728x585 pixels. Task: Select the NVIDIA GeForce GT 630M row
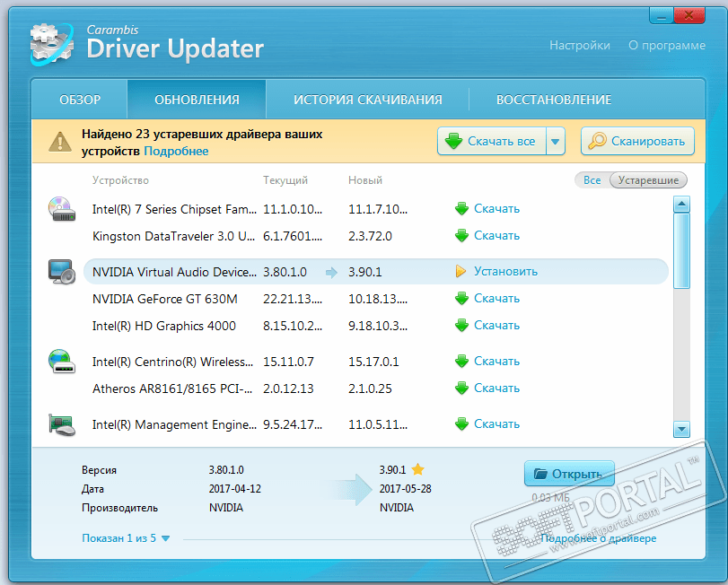coord(375,299)
